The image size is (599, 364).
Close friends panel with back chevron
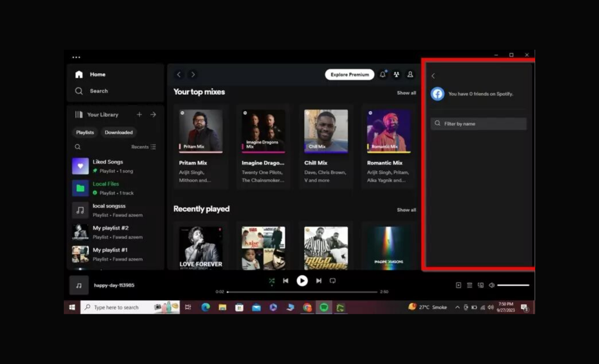(433, 76)
